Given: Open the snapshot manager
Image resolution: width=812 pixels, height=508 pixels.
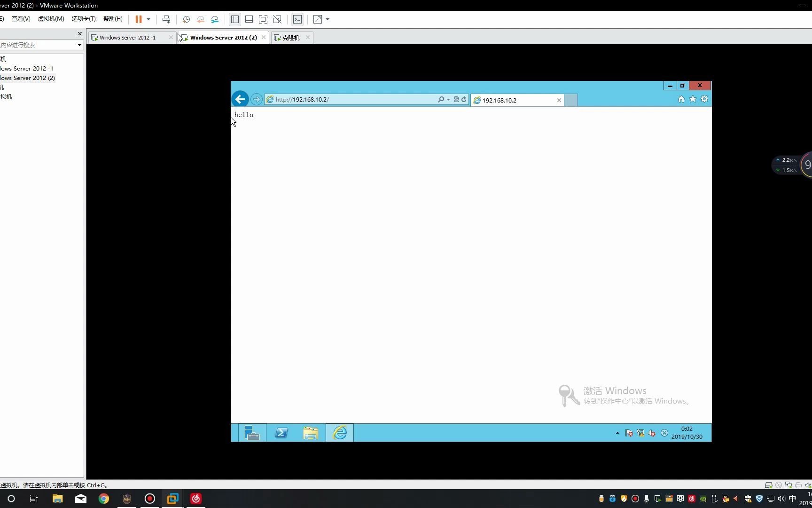Looking at the screenshot, I should click(215, 19).
